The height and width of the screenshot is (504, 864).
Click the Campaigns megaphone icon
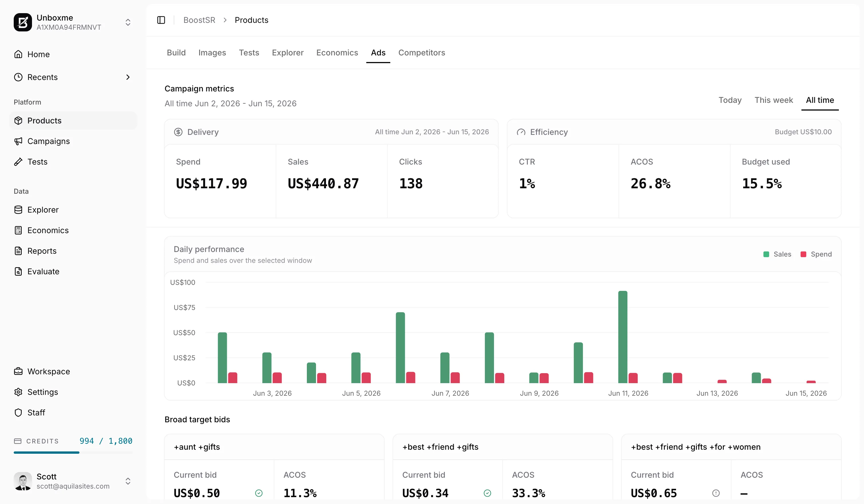[18, 141]
